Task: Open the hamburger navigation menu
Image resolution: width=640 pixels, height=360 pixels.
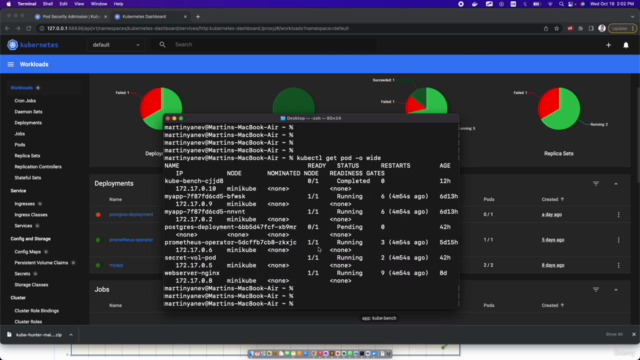Action: 11,64
